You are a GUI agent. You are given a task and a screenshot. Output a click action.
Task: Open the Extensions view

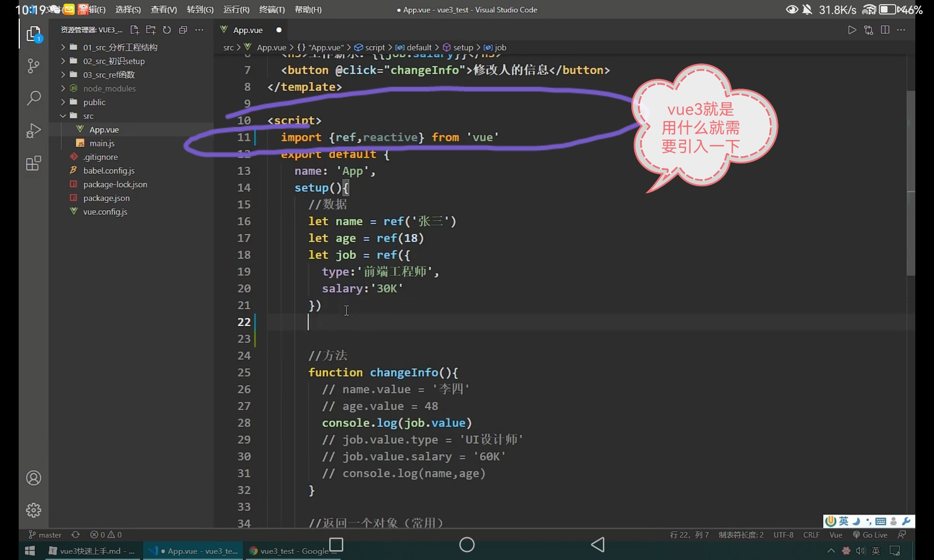33,163
